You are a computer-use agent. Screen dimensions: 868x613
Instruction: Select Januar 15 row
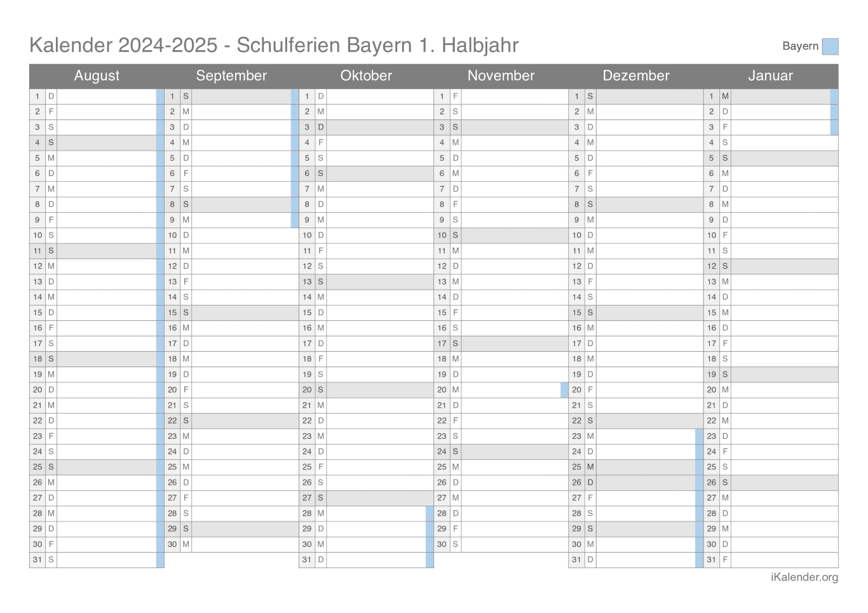[770, 313]
